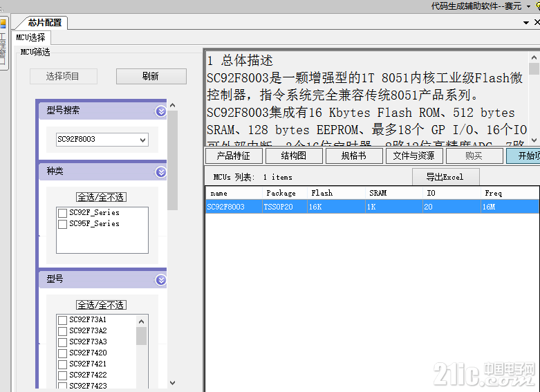Check the SC92F_Series checkbox
Image resolution: width=540 pixels, height=392 pixels.
click(x=62, y=213)
